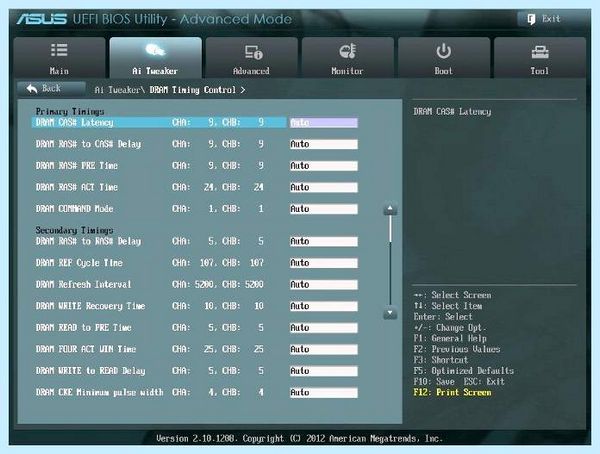600x454 pixels.
Task: Click the Ai Tweaker tab icon
Action: tap(155, 50)
